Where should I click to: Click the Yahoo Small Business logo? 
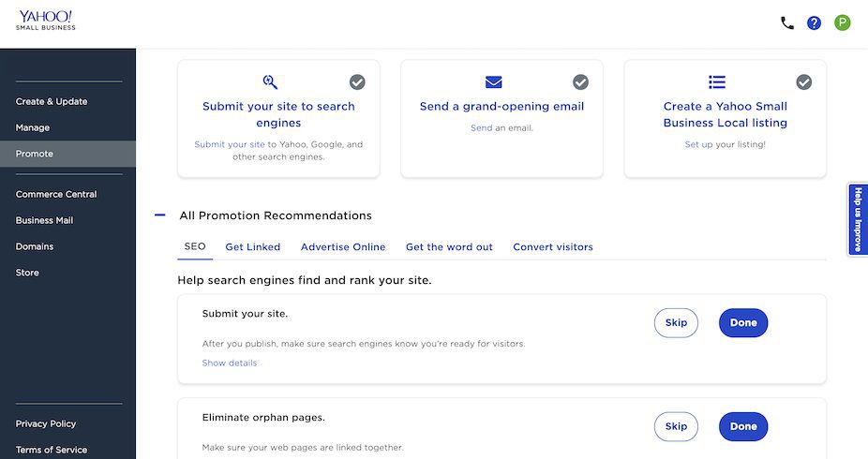click(x=45, y=20)
